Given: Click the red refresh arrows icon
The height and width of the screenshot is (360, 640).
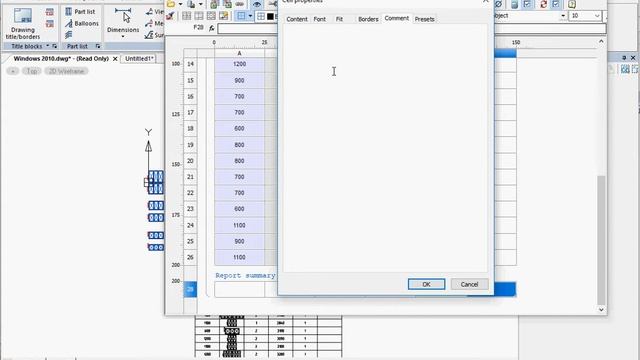Looking at the screenshot, I should tap(543, 4).
